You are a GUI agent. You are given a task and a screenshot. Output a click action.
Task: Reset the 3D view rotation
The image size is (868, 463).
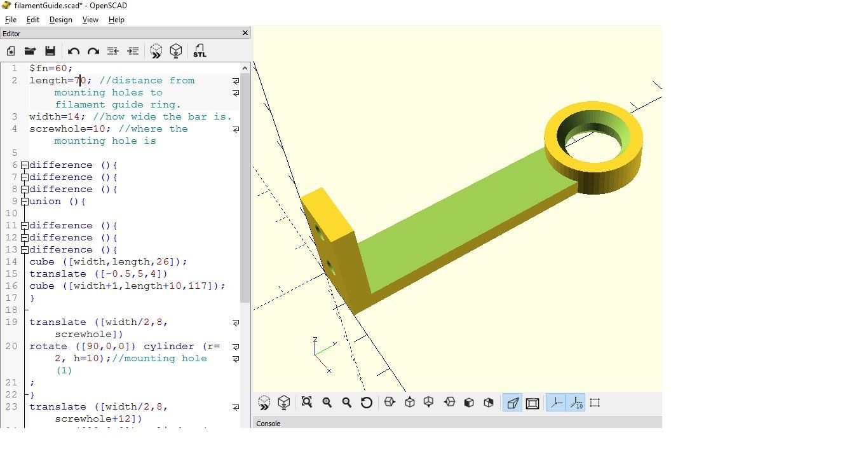(367, 403)
